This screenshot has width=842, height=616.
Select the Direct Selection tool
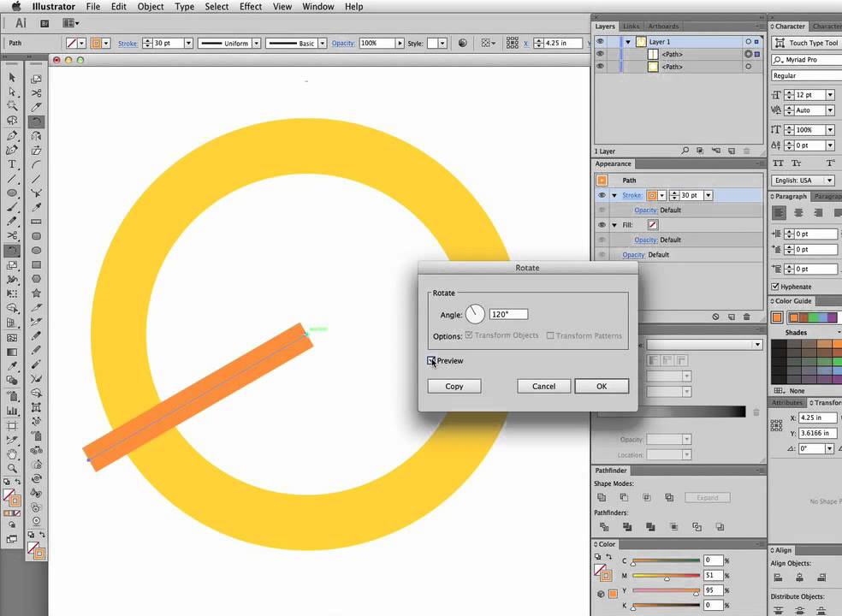[12, 92]
